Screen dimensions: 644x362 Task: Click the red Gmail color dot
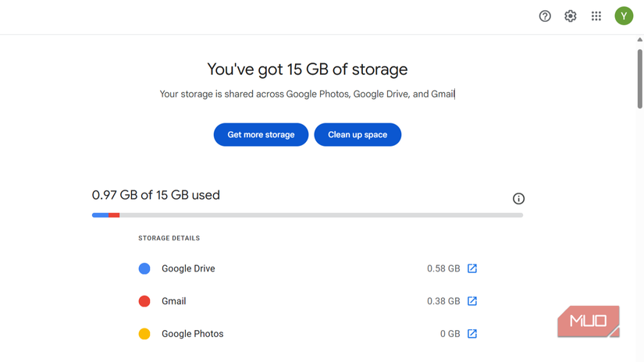[x=144, y=301]
